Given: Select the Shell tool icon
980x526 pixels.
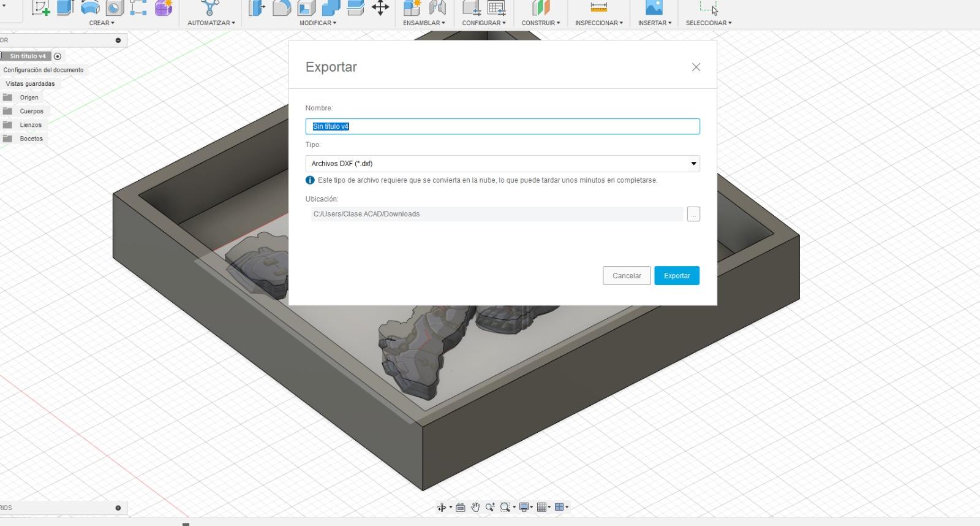Looking at the screenshot, I should 306,7.
